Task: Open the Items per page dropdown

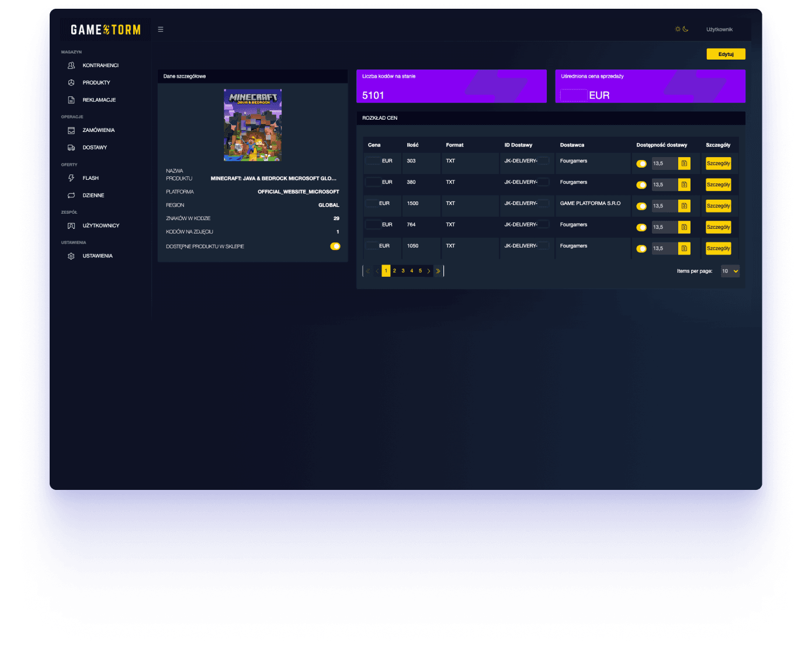Action: (730, 271)
